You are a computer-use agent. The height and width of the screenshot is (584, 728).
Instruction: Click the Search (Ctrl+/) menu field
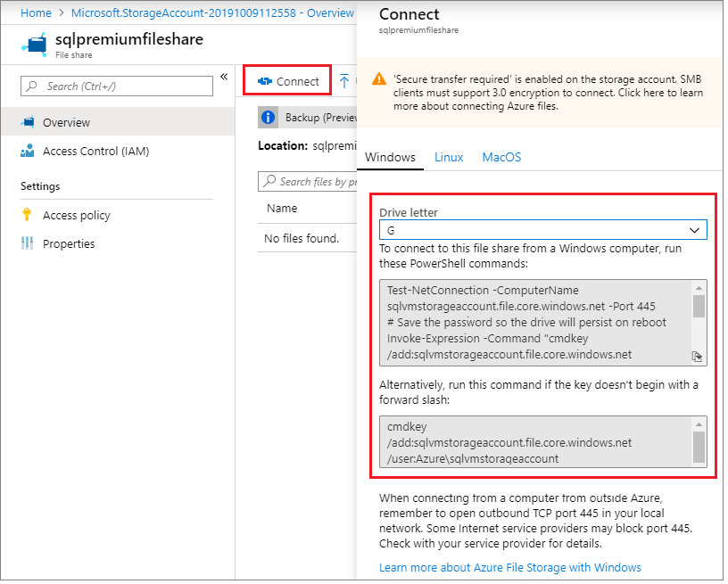[117, 86]
